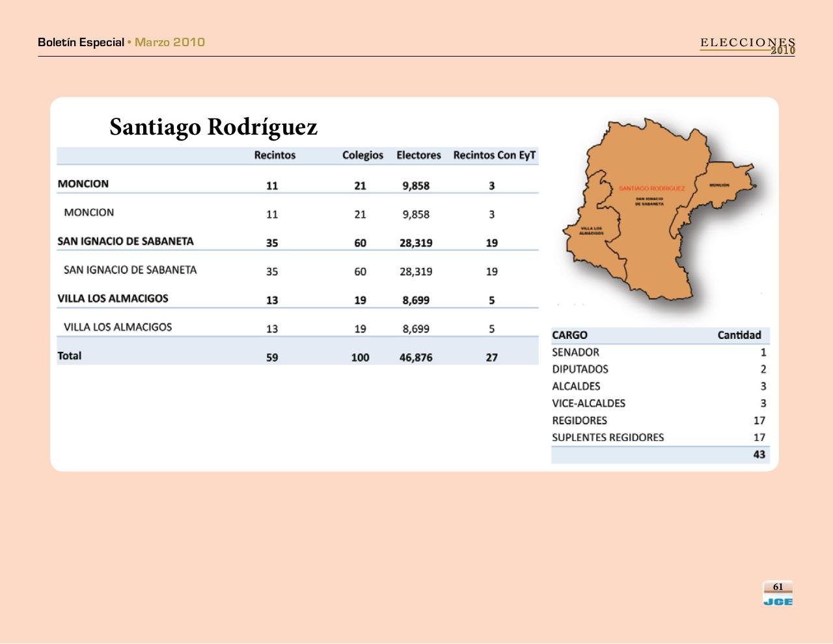Click the Electores column header

point(418,155)
